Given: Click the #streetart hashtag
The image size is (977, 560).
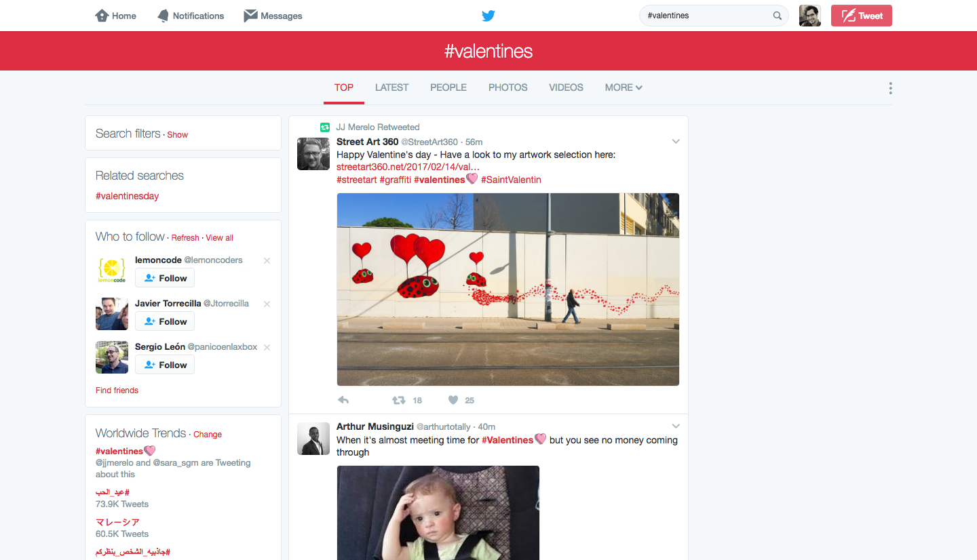Looking at the screenshot, I should point(356,180).
